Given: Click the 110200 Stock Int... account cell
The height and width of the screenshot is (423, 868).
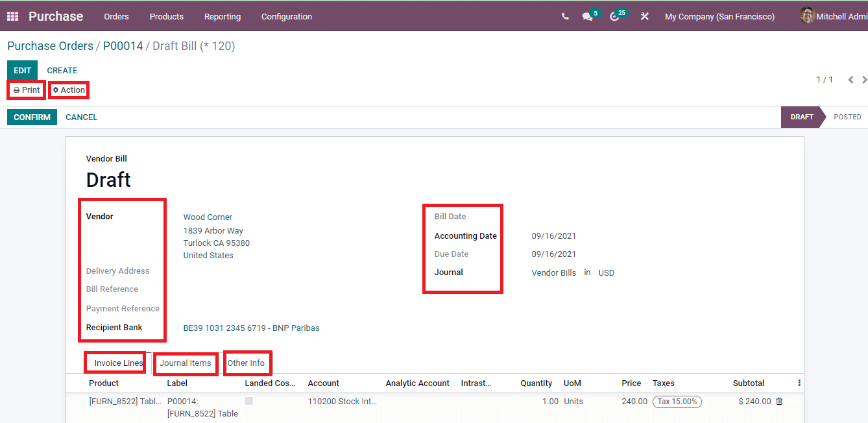Looking at the screenshot, I should pos(343,402).
